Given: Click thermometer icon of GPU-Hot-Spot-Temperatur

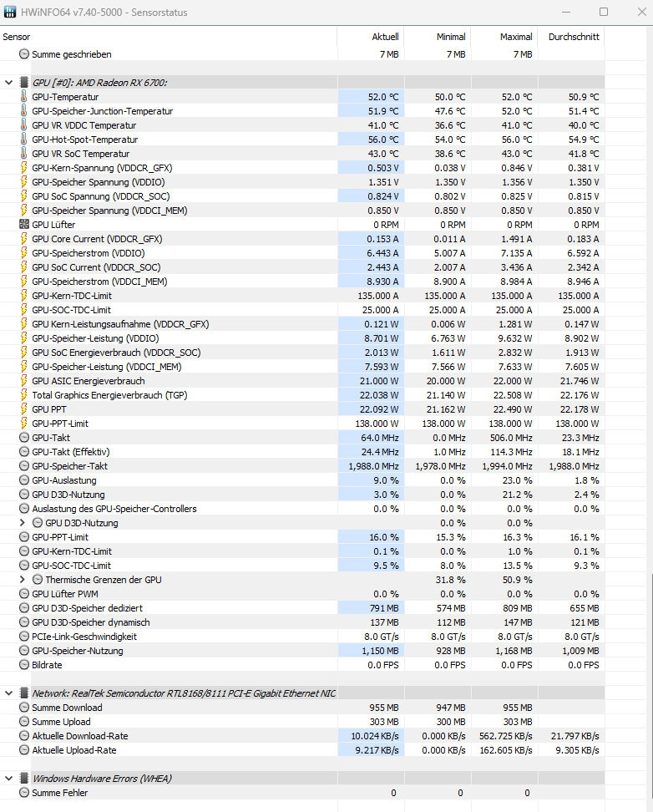Looking at the screenshot, I should pyautogui.click(x=24, y=140).
